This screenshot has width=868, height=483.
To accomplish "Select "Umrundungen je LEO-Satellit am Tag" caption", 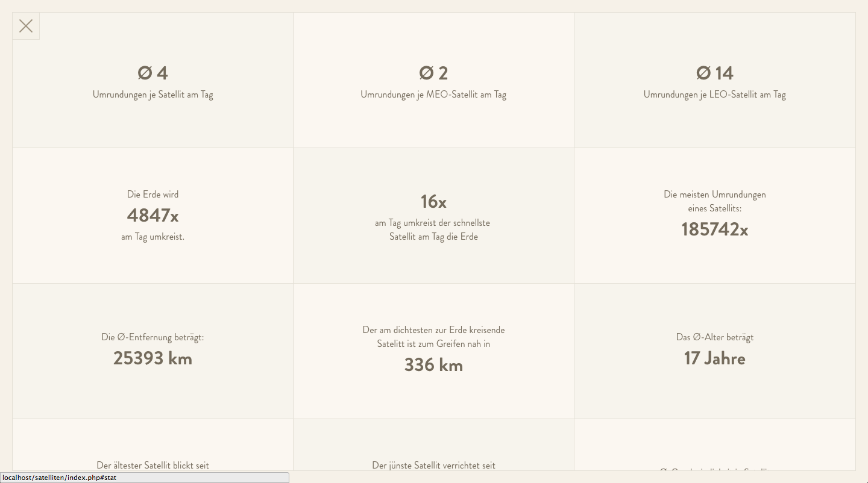I will tap(715, 95).
